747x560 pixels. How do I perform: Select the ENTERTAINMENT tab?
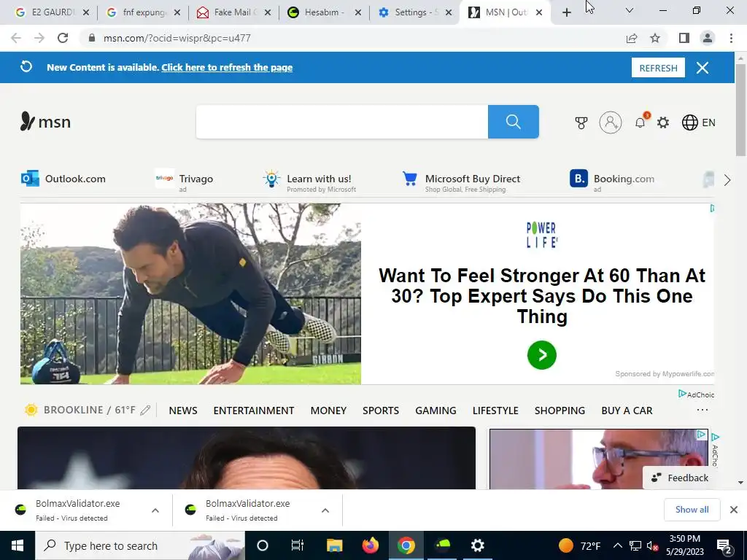point(253,411)
